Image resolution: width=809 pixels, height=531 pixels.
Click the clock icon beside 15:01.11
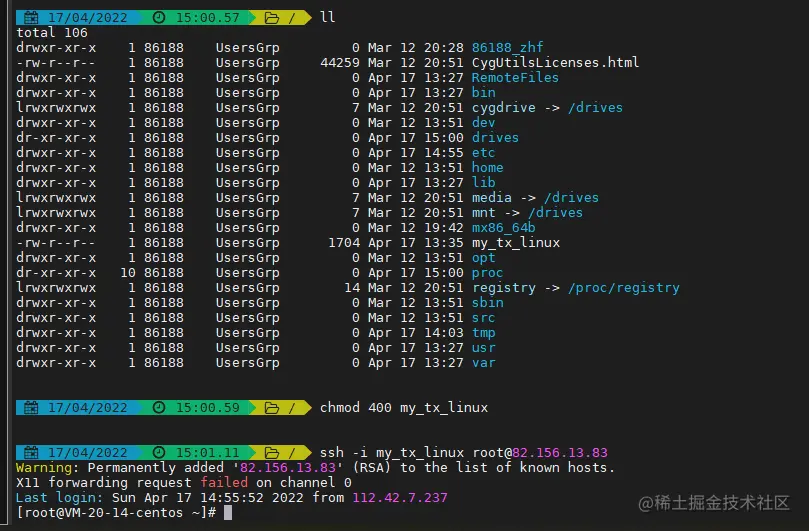159,453
